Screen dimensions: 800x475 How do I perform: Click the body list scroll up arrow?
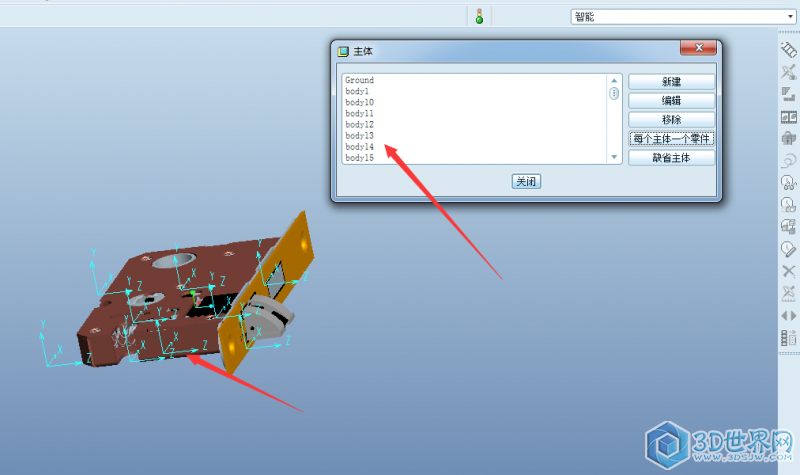tap(614, 81)
